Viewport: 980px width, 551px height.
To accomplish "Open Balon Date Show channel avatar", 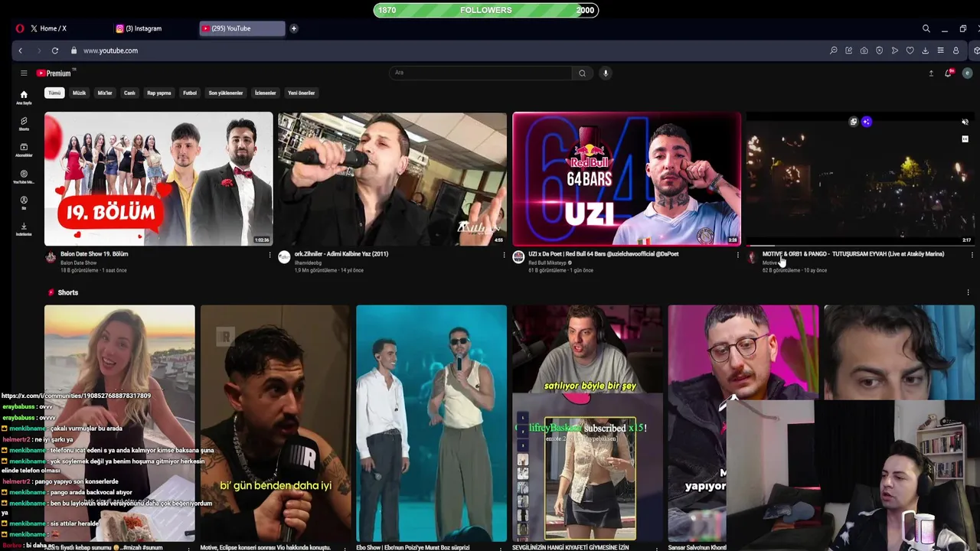I will 51,258.
